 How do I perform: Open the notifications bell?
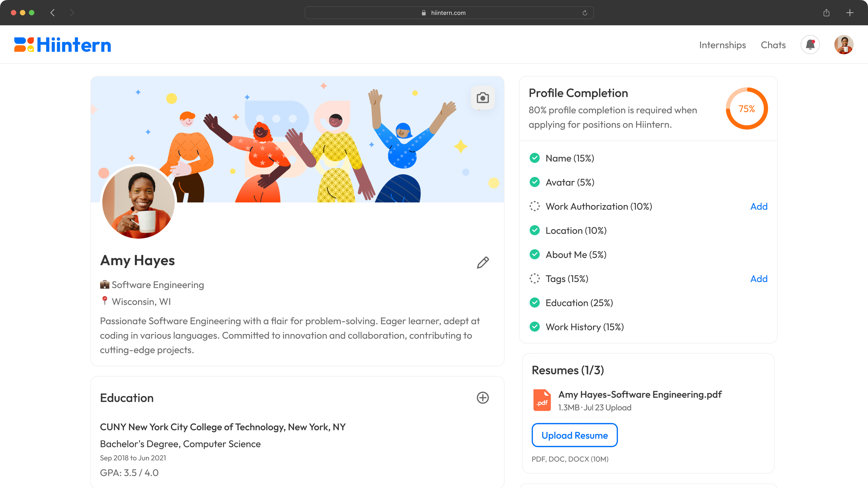pos(810,45)
